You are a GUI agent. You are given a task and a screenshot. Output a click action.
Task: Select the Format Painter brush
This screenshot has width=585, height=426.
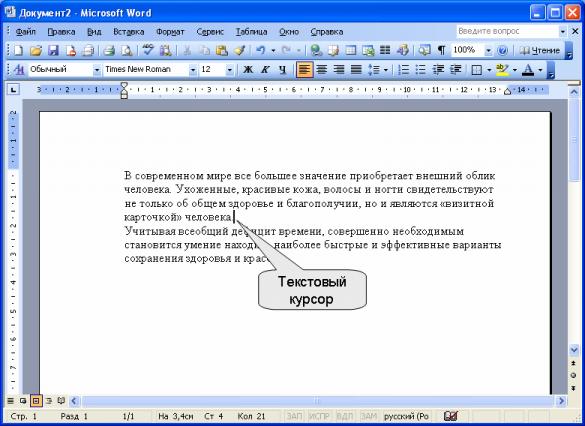click(240, 50)
